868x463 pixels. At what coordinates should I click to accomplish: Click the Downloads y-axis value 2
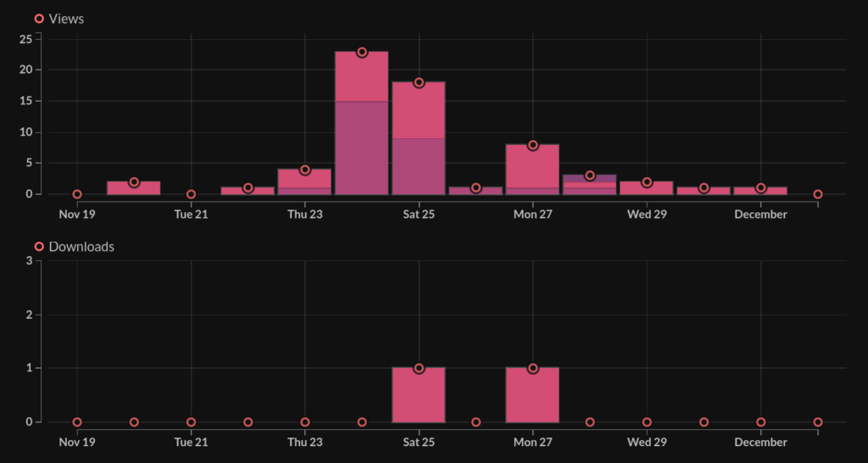pyautogui.click(x=30, y=315)
